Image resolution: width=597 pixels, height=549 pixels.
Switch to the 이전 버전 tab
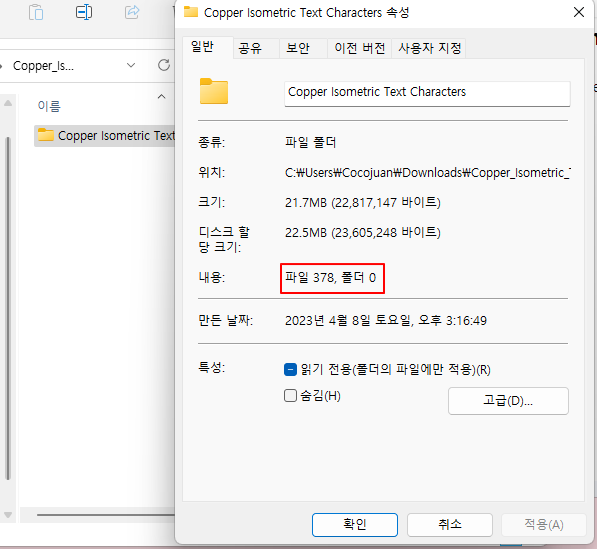click(360, 48)
